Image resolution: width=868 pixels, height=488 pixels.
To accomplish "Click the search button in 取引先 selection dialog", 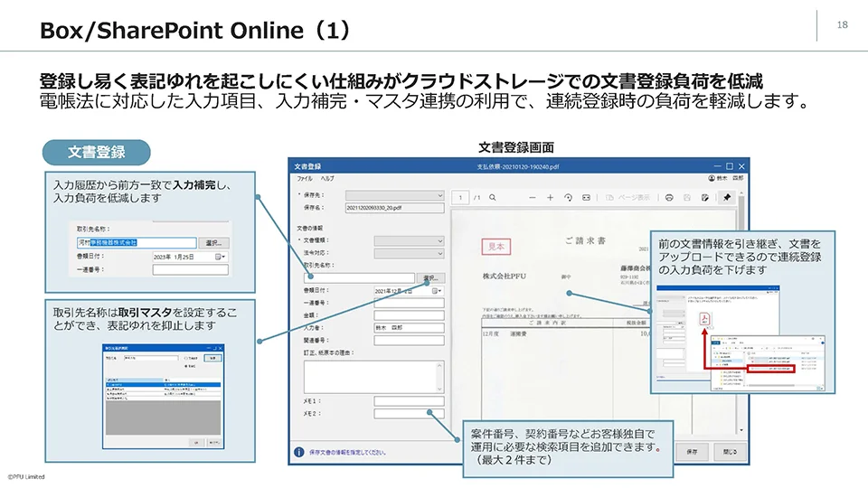I will coord(212,358).
